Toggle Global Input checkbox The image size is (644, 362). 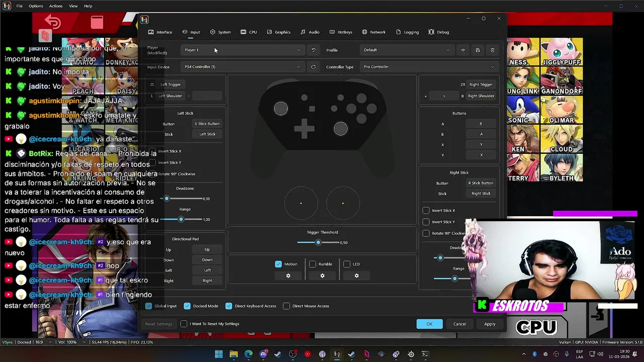[x=148, y=306]
